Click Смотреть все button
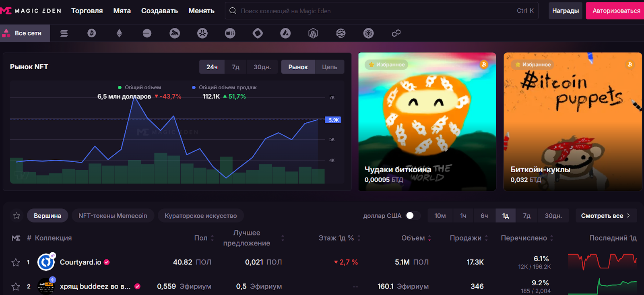Screen dimensions: 644x295 click(x=606, y=216)
